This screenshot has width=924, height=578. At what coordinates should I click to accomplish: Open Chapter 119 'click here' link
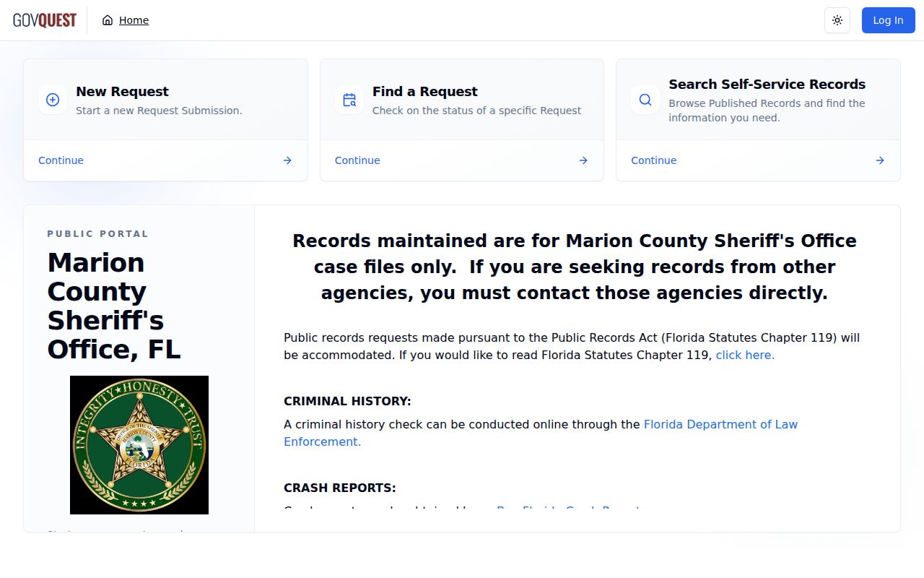[x=745, y=355]
